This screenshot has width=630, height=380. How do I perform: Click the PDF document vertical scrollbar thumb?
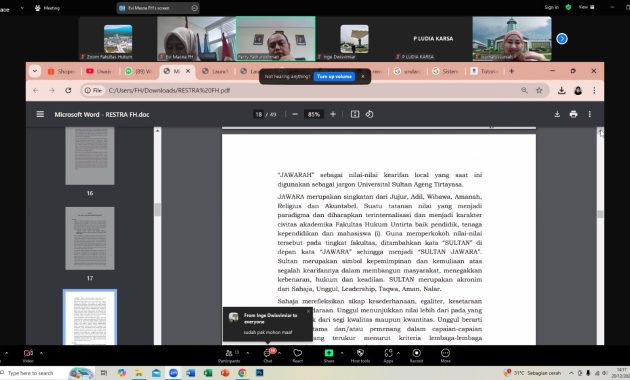click(600, 214)
